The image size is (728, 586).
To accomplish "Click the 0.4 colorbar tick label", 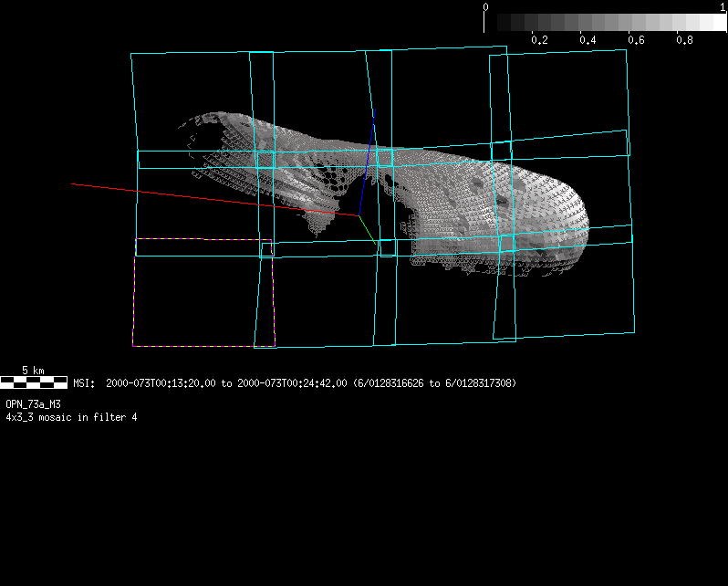I will (x=588, y=41).
